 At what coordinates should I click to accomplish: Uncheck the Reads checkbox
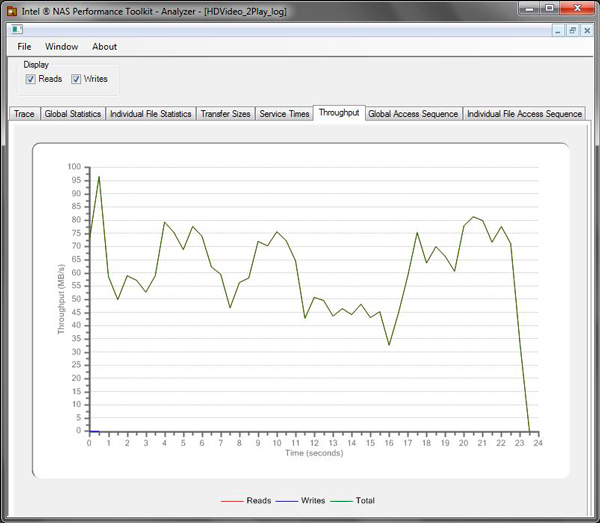click(30, 79)
